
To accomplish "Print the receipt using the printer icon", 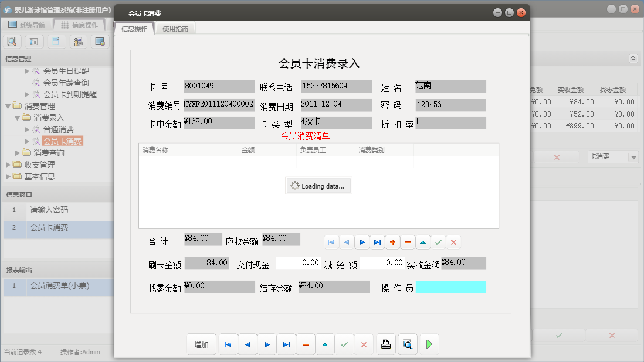I will point(386,344).
